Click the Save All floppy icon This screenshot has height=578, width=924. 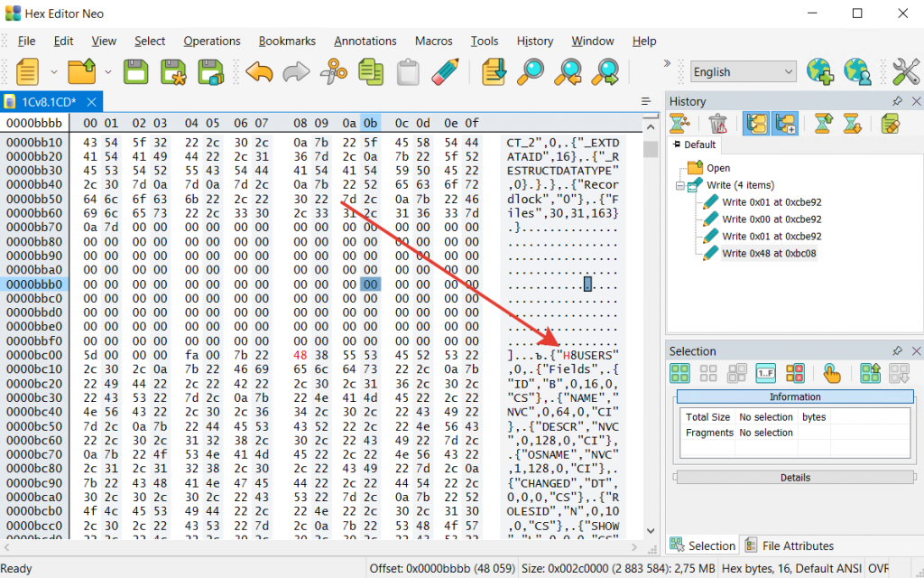click(211, 72)
